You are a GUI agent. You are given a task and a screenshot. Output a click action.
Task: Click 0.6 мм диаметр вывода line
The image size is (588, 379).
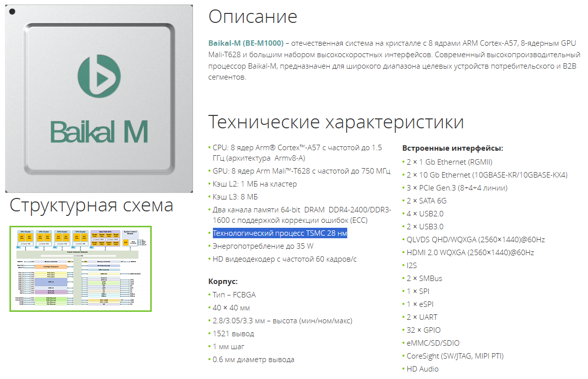pos(254,360)
